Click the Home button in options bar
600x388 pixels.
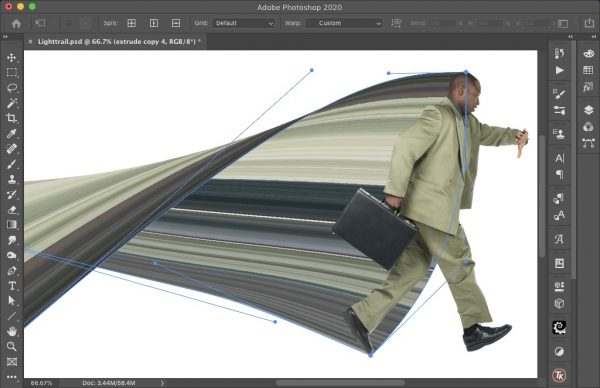[x=16, y=23]
